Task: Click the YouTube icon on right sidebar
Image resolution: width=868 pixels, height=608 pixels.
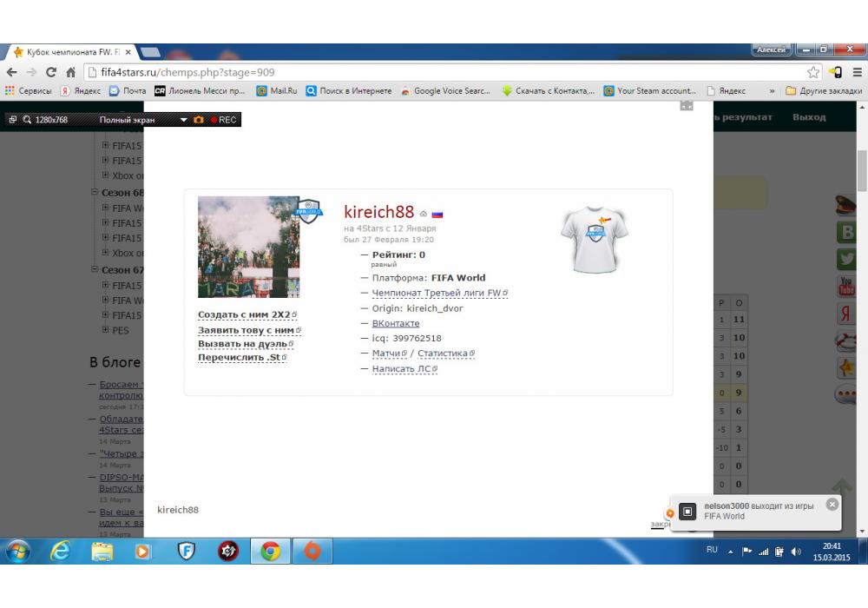Action: 846,286
